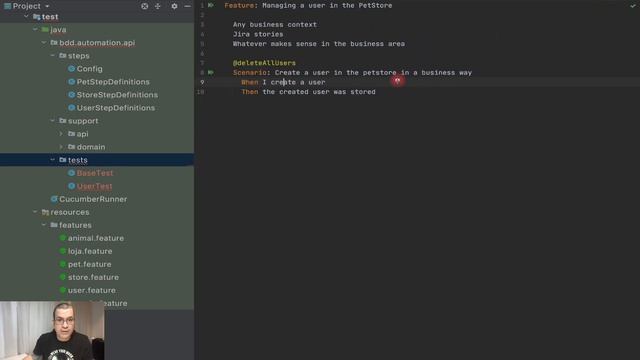This screenshot has height=360, width=640.
Task: Click 'Whatever makes sense in the business area'
Action: pyautogui.click(x=319, y=44)
